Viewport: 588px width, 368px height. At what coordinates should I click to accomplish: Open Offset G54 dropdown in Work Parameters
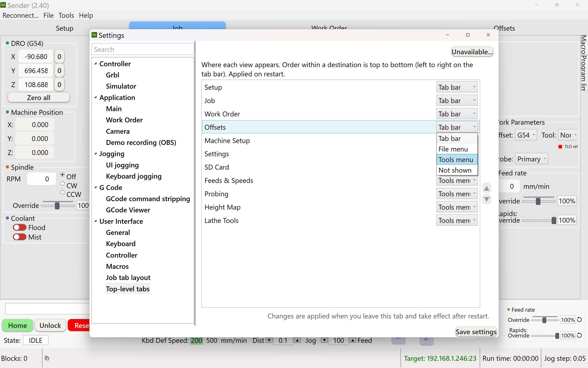click(x=526, y=135)
